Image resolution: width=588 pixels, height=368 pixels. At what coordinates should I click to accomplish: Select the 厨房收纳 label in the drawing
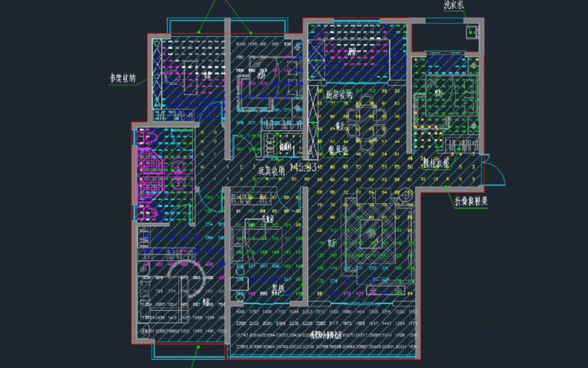(x=339, y=94)
